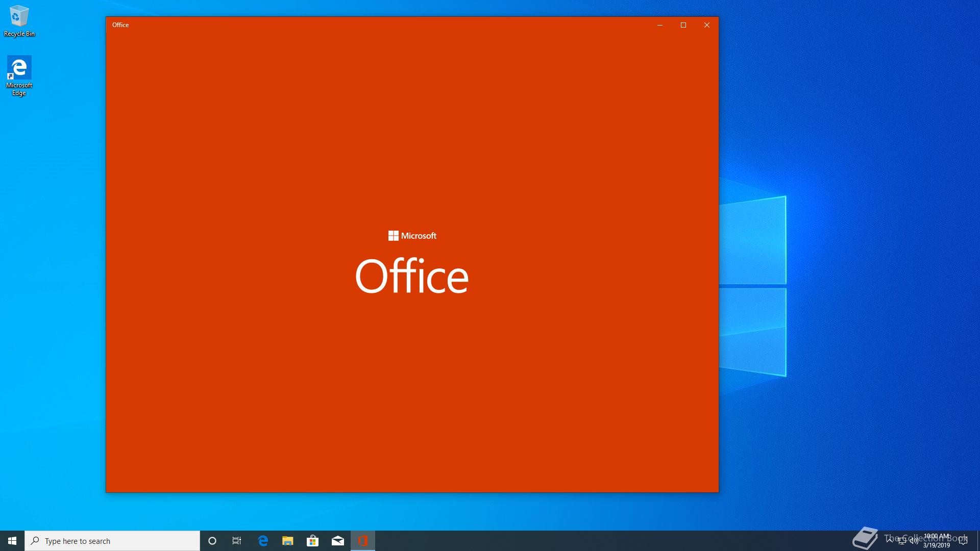This screenshot has height=551, width=980.
Task: Open the clock showing 3/19/2019
Action: pyautogui.click(x=937, y=541)
